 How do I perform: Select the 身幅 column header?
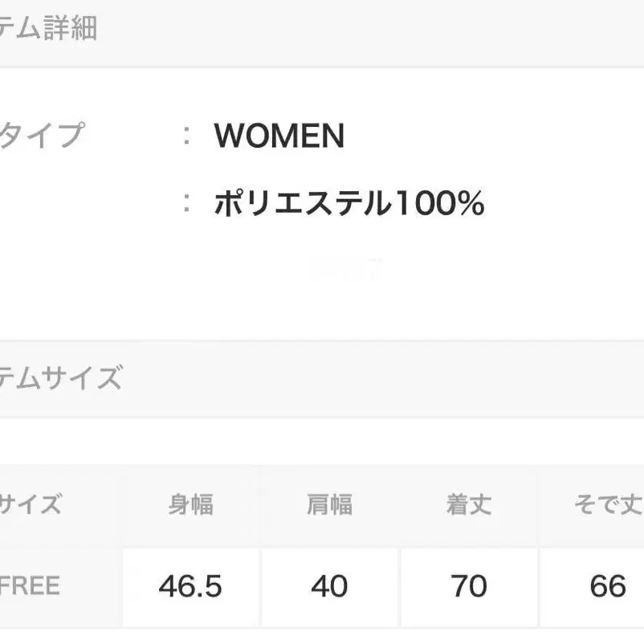click(190, 505)
